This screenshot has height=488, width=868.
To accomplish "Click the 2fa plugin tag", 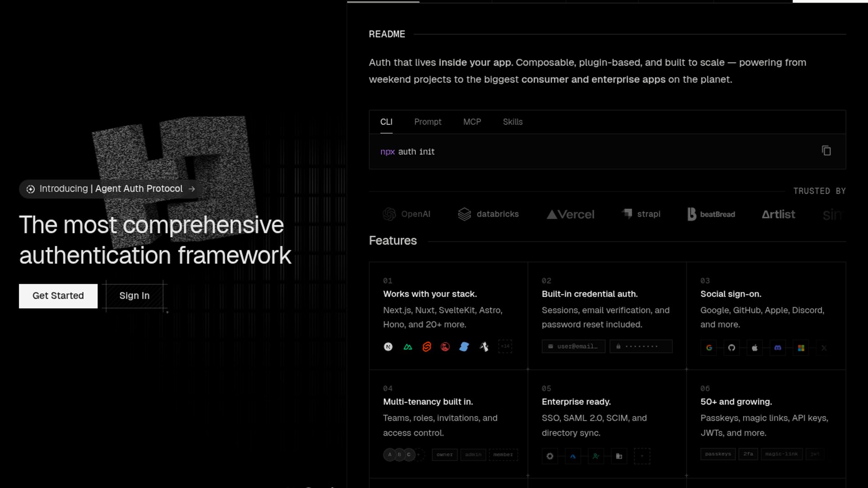I will [748, 454].
